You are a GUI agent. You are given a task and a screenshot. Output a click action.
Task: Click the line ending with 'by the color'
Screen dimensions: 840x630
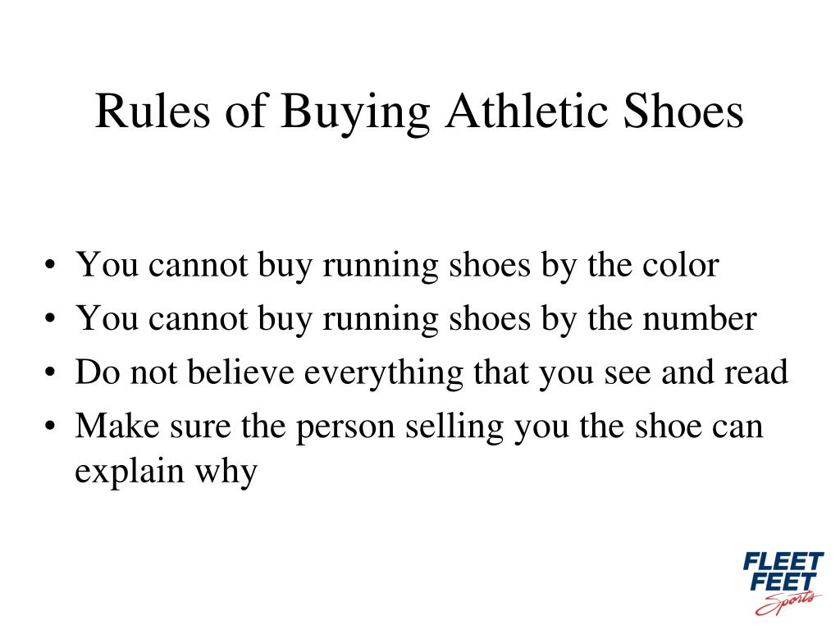point(397,265)
